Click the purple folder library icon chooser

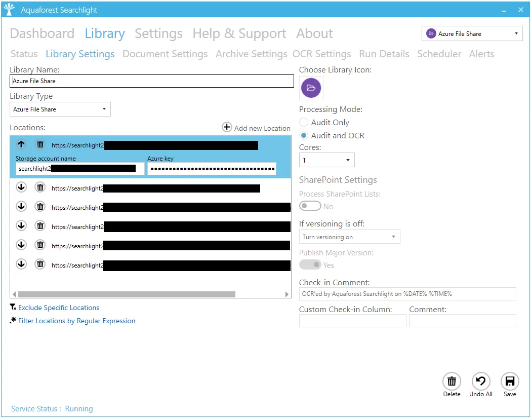[311, 88]
